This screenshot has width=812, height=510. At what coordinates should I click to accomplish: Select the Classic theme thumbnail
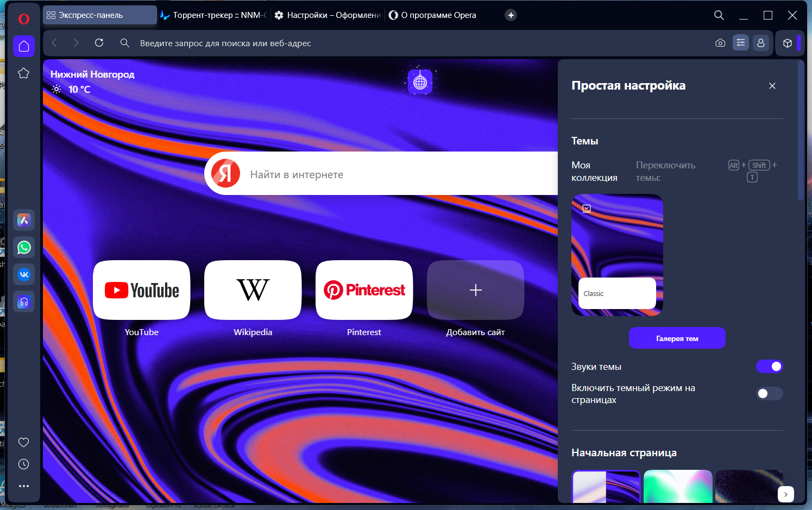618,255
